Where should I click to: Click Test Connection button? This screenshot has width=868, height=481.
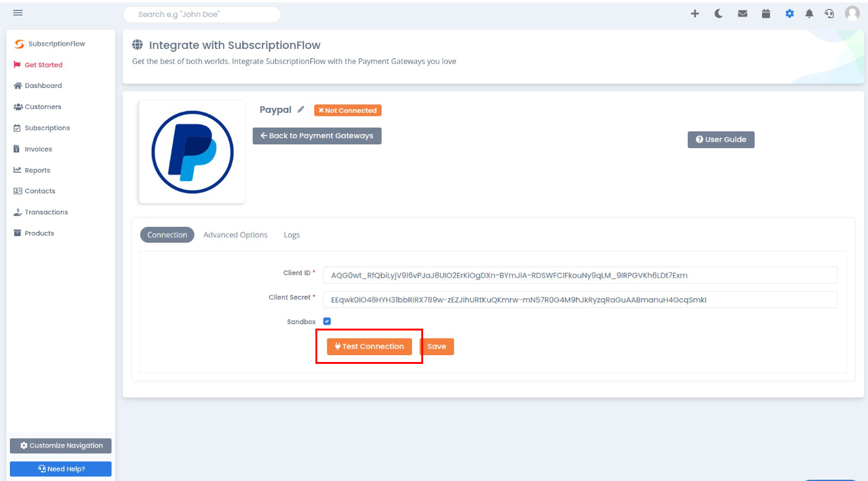tap(369, 346)
